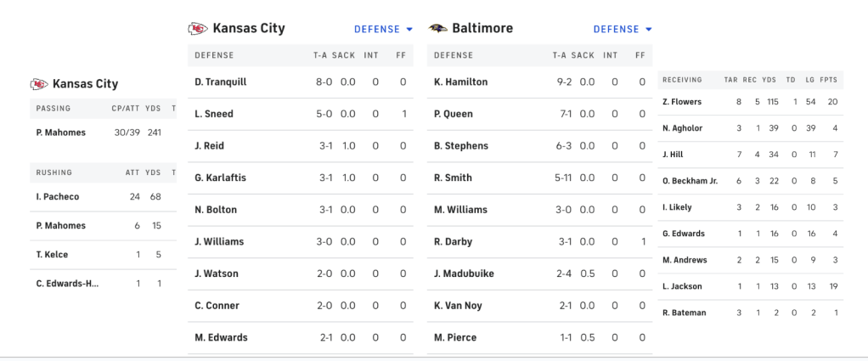Click the Baltimore team name heading
Viewport: 868px width, 361px height.
[x=482, y=29]
